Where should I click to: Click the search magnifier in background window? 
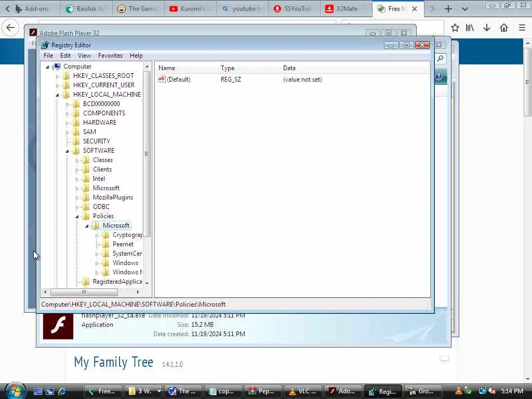(441, 58)
